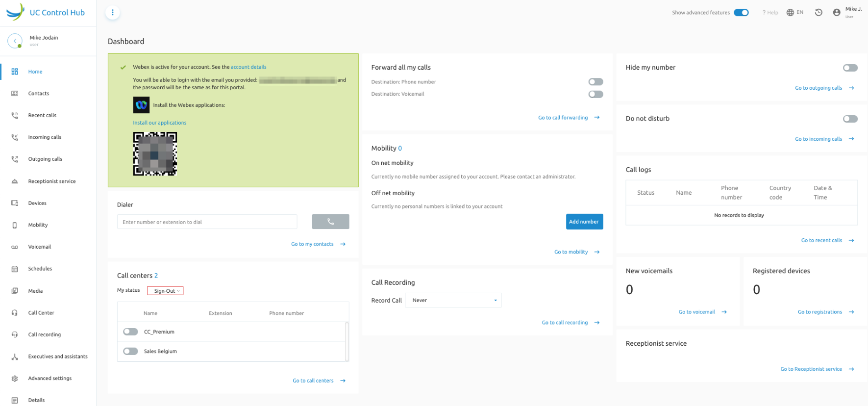Screen dimensions: 868x406
Task: Open Contacts in the sidebar menu
Action: point(39,94)
